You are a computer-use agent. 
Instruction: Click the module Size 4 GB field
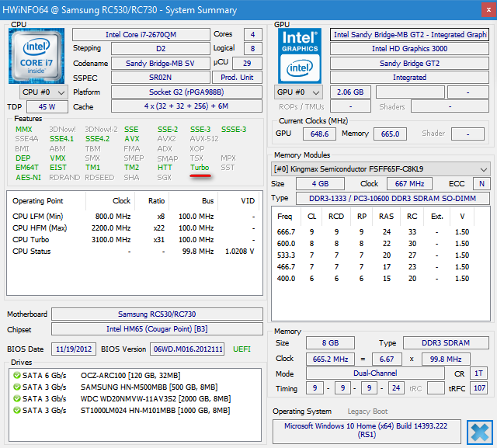click(x=320, y=184)
